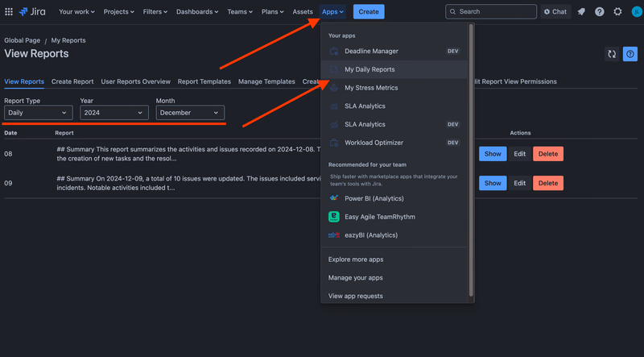The image size is (644, 357).
Task: Click the Apps menu scrollbar
Action: [471, 160]
